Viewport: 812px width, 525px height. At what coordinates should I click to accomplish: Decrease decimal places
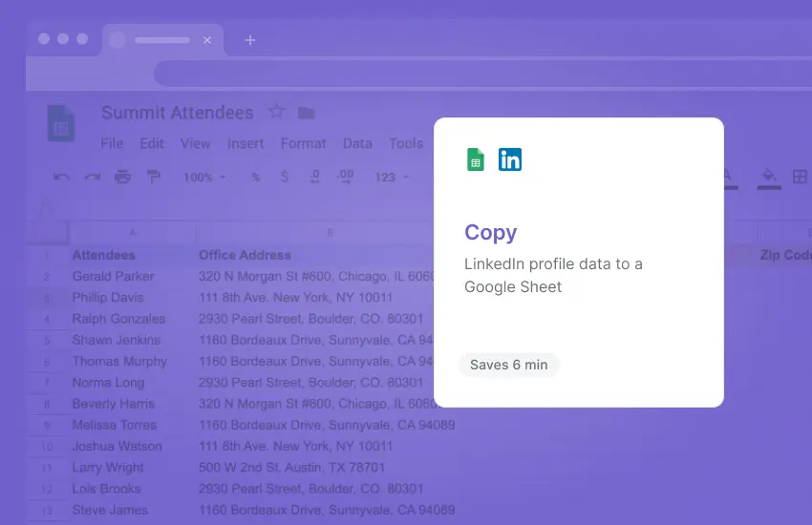pos(314,177)
